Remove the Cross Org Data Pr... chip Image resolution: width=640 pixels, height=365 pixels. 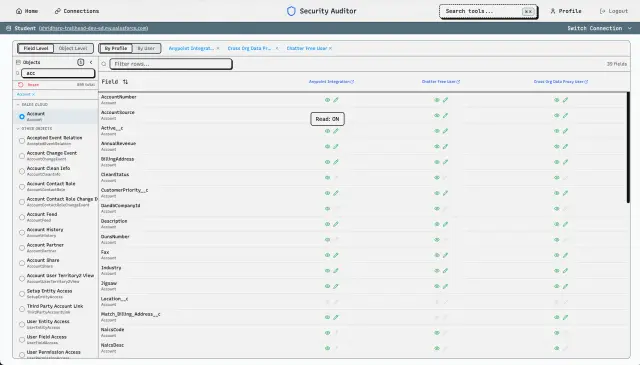tap(277, 48)
